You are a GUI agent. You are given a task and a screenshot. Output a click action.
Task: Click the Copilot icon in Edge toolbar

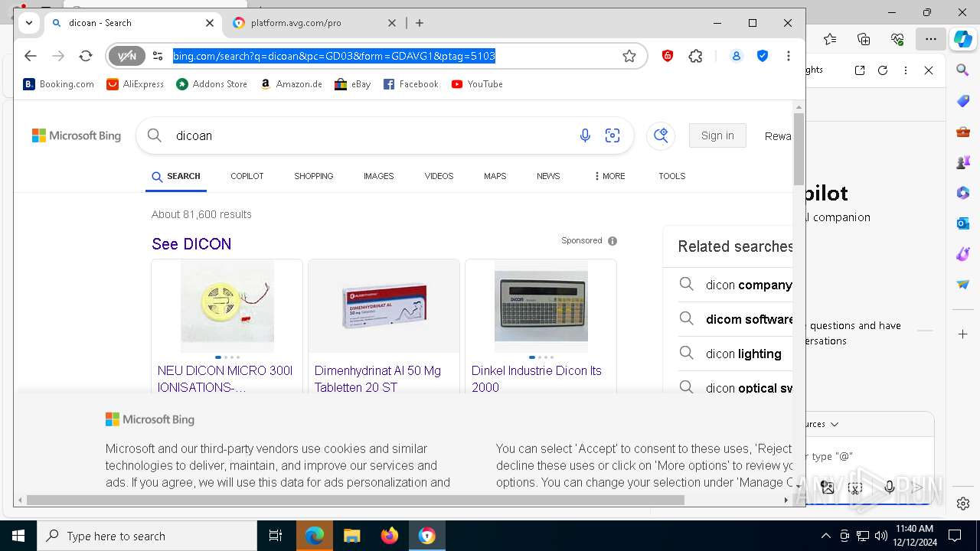[x=962, y=39]
